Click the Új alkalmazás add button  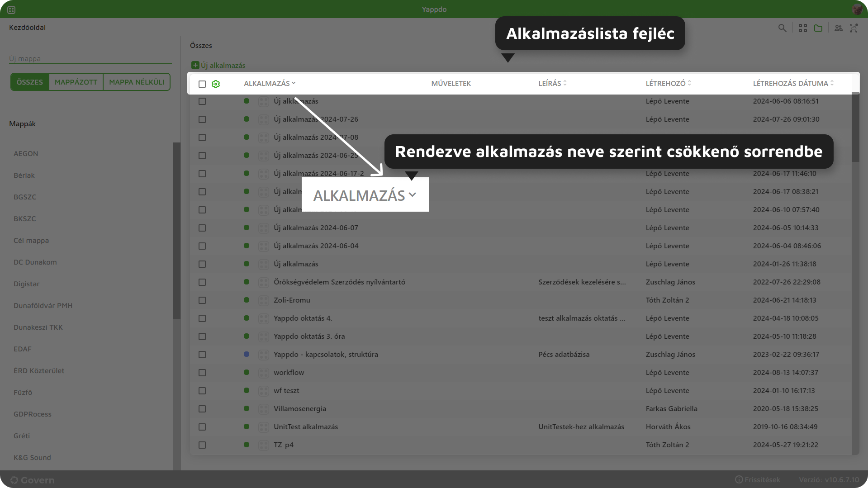(x=218, y=65)
